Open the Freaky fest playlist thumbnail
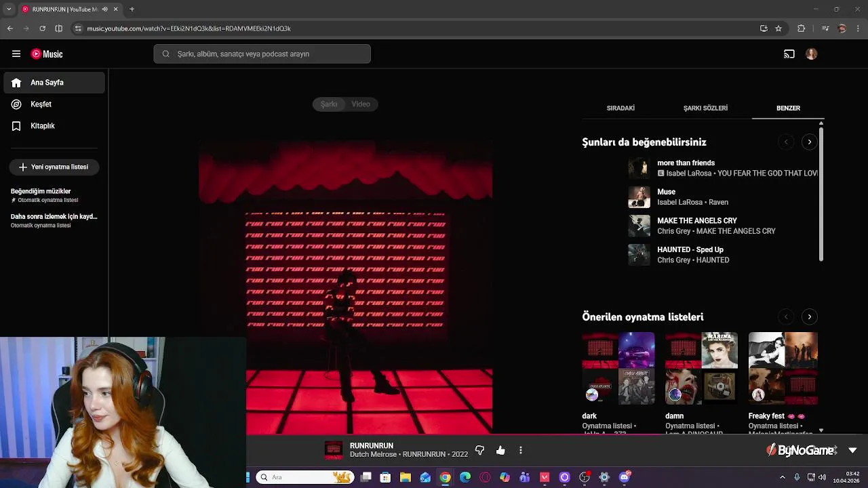 pyautogui.click(x=783, y=368)
